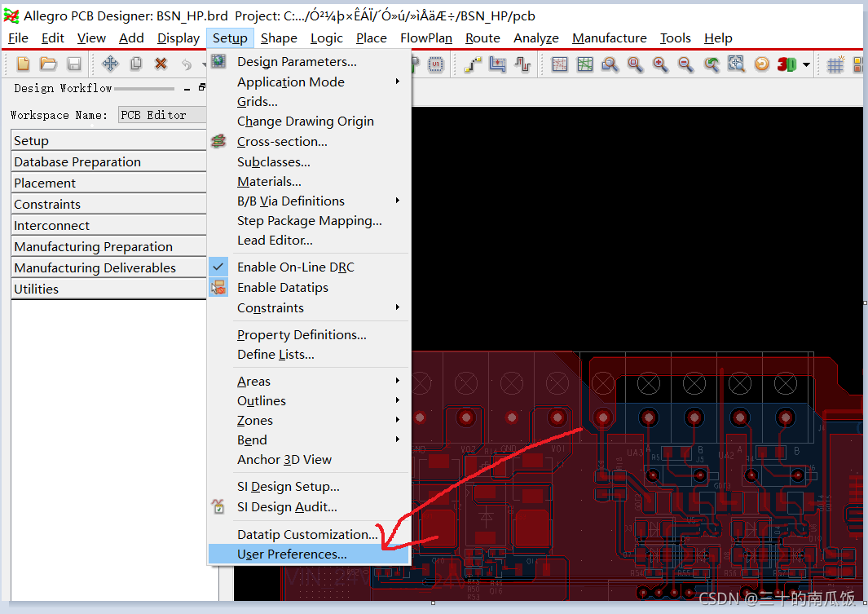Toggle Enable Datatips option
The image size is (868, 614).
(x=218, y=287)
